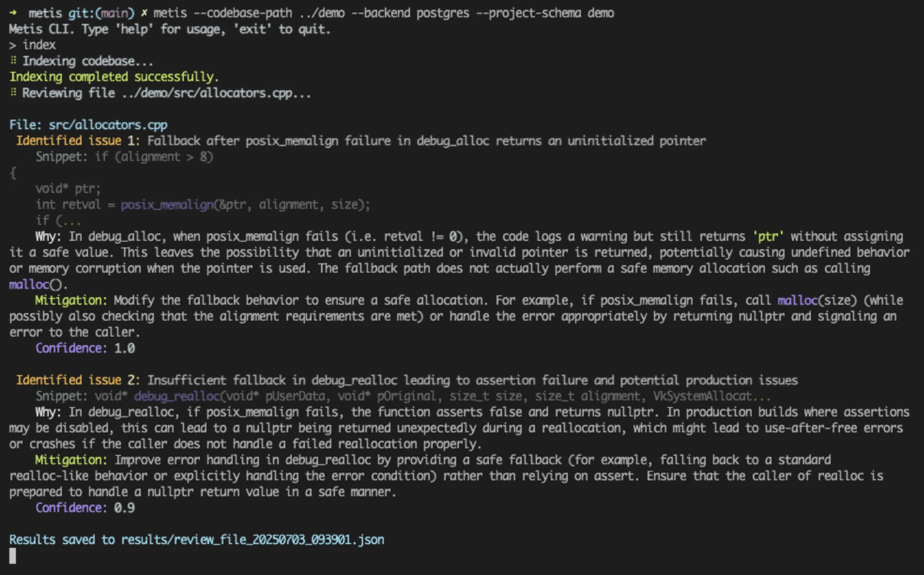Click the "Indexing completed successfully." message
Image resolution: width=924 pixels, height=575 pixels.
click(x=114, y=77)
